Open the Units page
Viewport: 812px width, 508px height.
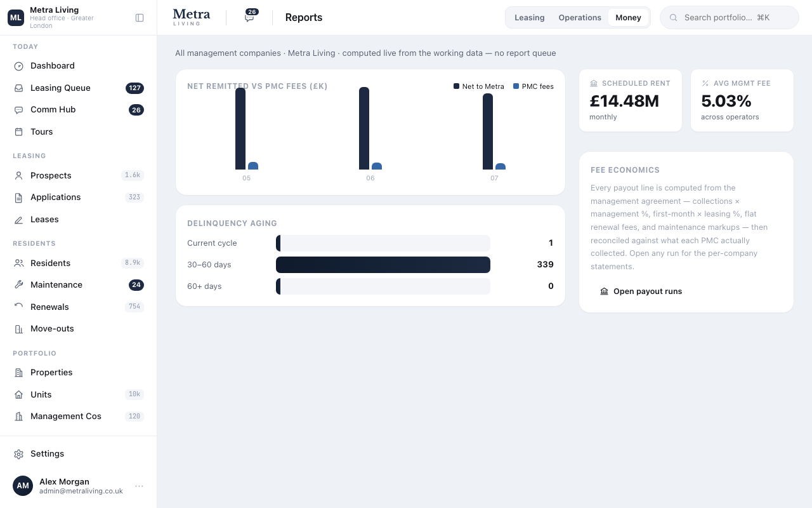79,395
